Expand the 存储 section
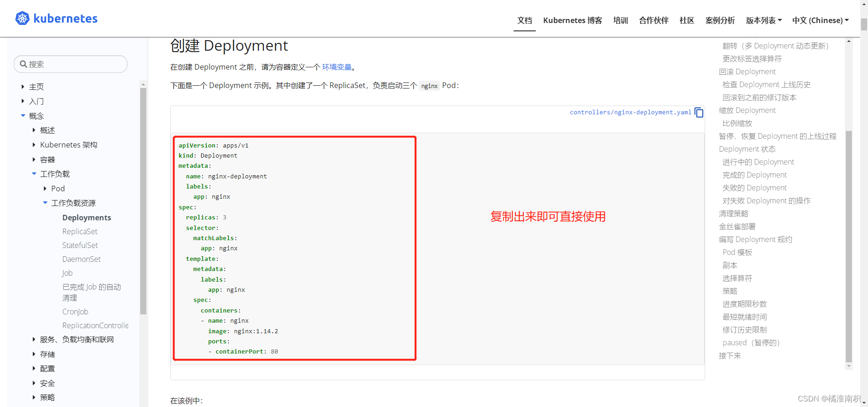Viewport: 868px width, 407px height. 34,354
